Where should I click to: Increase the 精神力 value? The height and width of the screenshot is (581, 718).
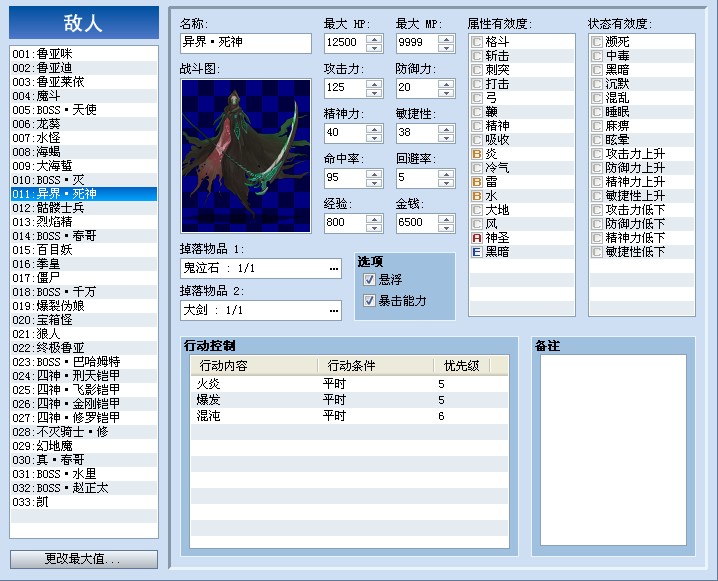[x=375, y=128]
